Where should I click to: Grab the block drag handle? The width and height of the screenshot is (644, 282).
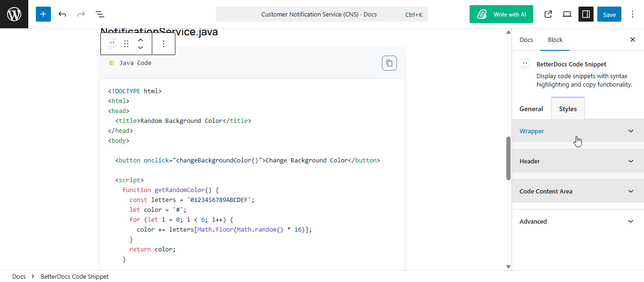[126, 44]
